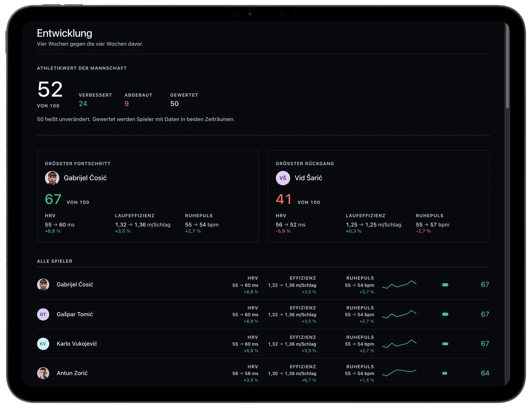Select the green score bar for Antun Zorić
This screenshot has width=532, height=408.
(445, 373)
